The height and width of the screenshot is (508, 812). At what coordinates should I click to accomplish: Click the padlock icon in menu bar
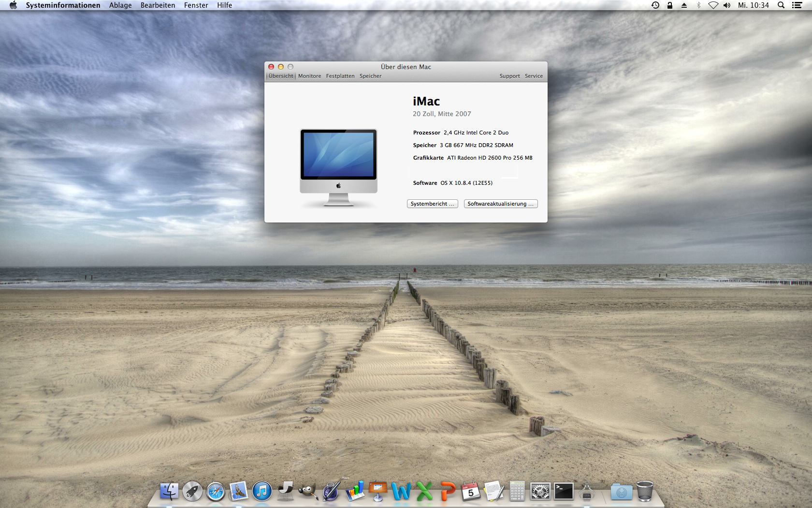(x=670, y=5)
